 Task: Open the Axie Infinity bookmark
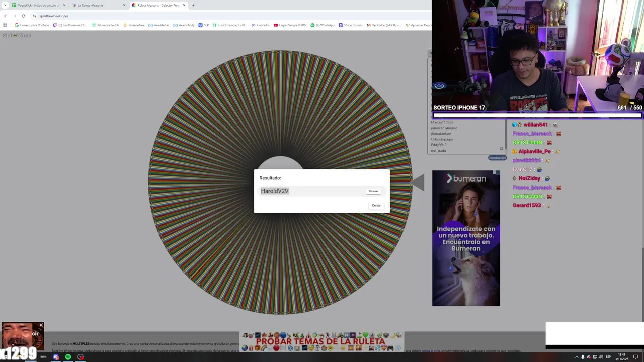(184, 25)
